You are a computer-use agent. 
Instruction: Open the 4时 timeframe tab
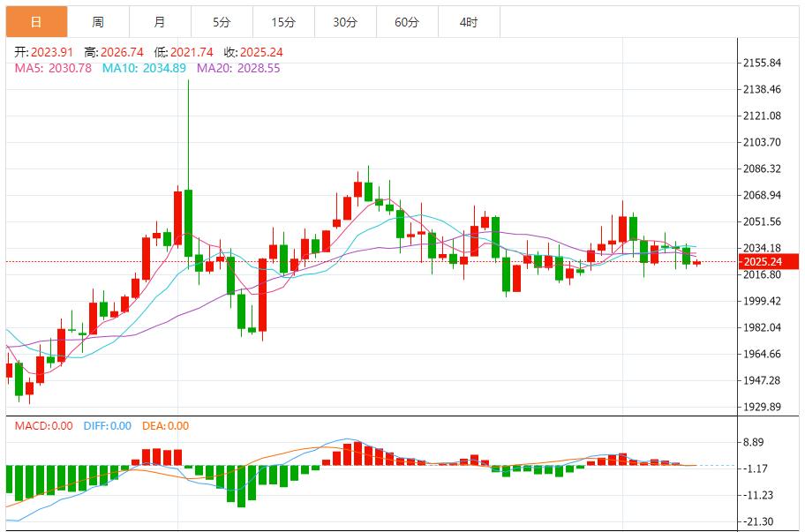(469, 22)
